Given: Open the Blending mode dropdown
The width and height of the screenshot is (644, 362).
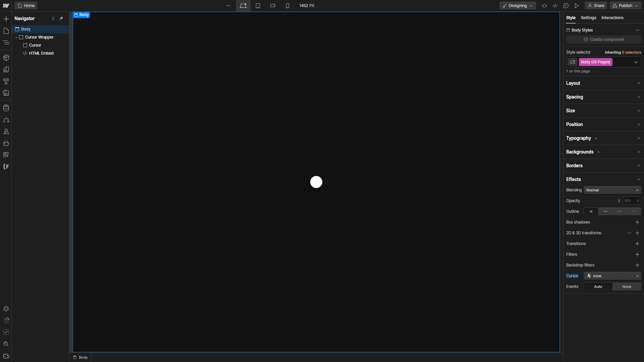Looking at the screenshot, I should click(612, 190).
